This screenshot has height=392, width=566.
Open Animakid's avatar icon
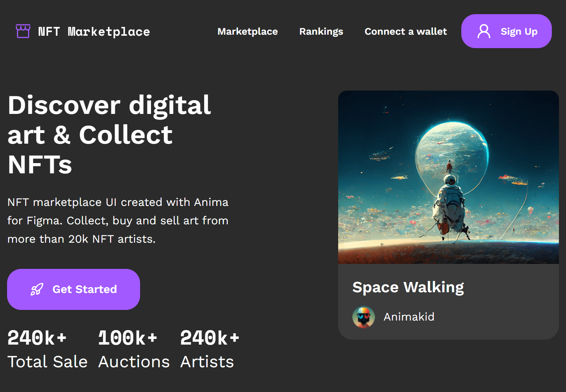[x=363, y=317]
